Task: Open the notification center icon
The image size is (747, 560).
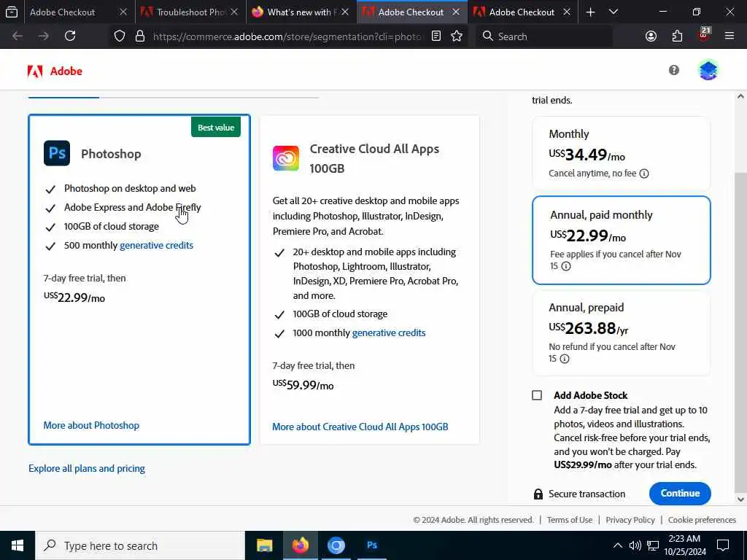Action: [723, 545]
